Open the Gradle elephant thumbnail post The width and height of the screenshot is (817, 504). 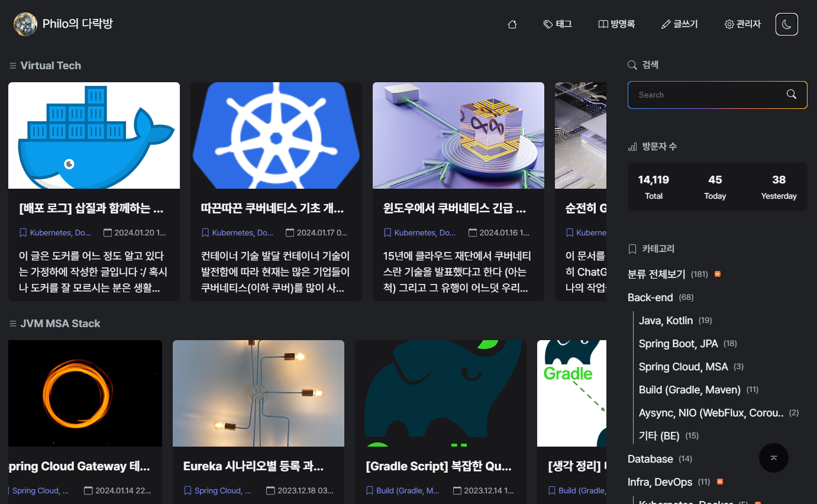pos(441,393)
